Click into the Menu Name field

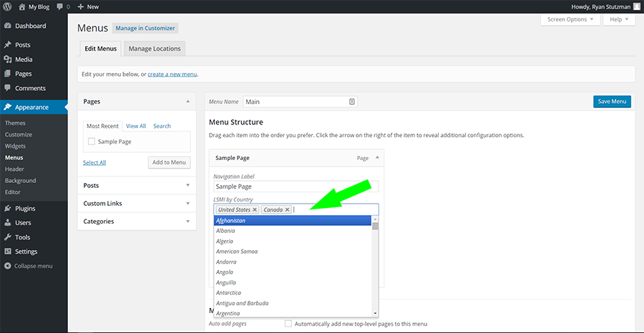pyautogui.click(x=301, y=101)
